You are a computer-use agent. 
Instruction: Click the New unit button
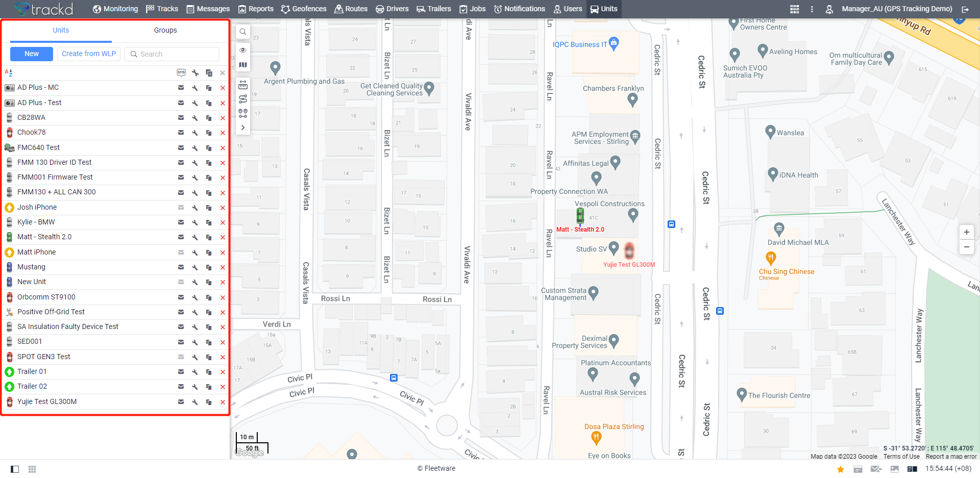(32, 54)
